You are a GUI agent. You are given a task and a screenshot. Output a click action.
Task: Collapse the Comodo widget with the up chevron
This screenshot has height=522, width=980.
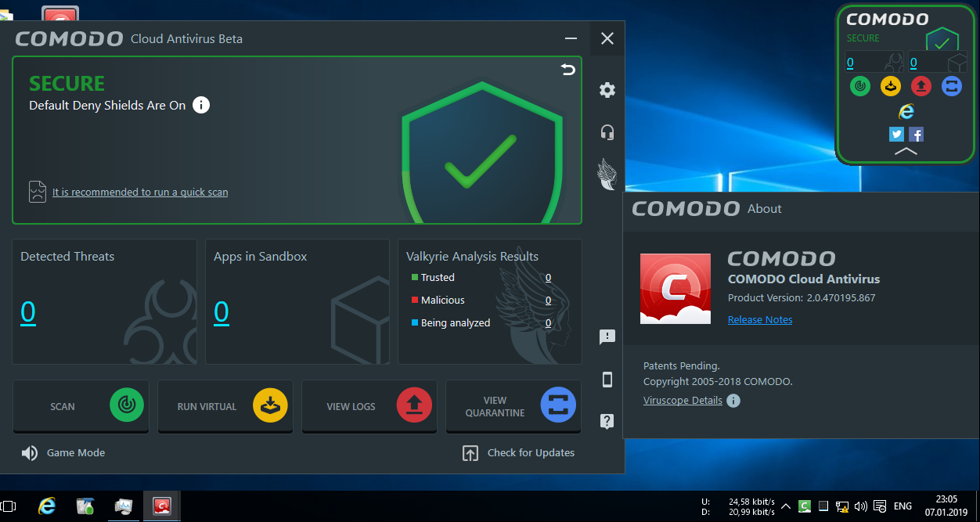[x=906, y=151]
